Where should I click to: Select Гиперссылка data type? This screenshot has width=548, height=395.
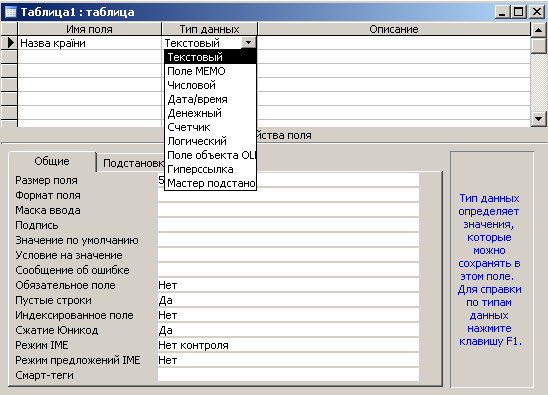pos(210,169)
